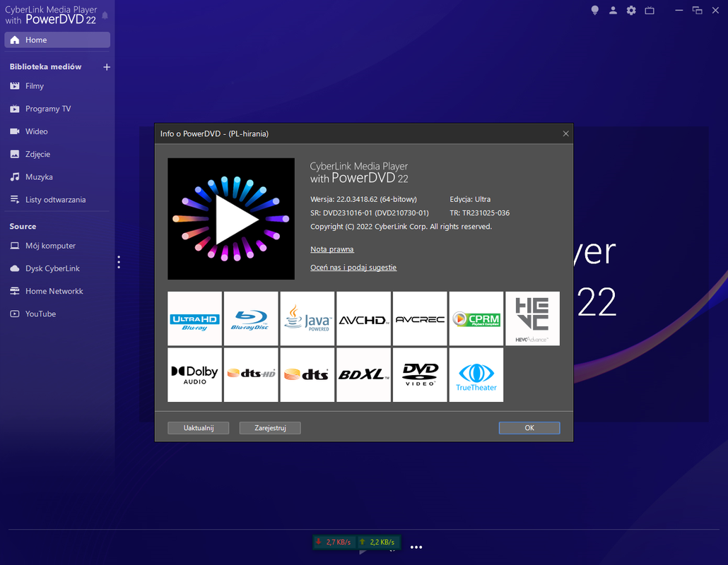Minimize the PowerDVD window
This screenshot has width=728, height=565.
679,10
